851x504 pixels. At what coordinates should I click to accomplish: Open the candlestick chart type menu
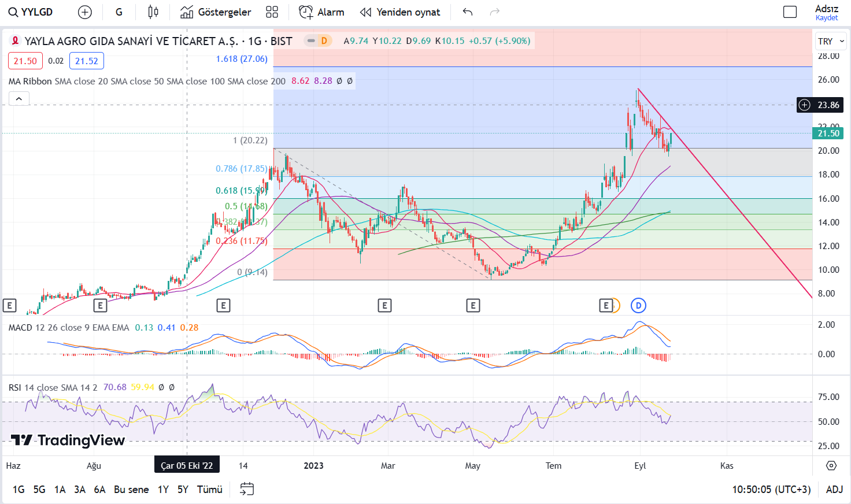pos(153,12)
